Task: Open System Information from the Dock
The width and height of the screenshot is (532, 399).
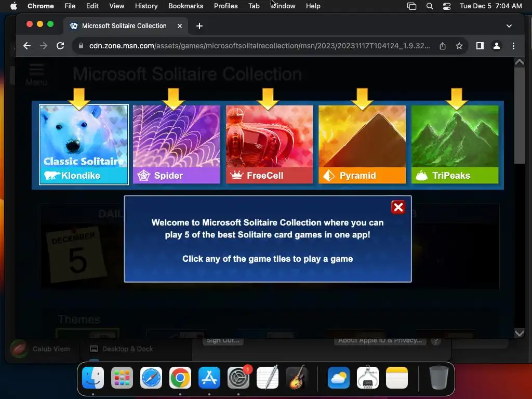Action: [368, 377]
